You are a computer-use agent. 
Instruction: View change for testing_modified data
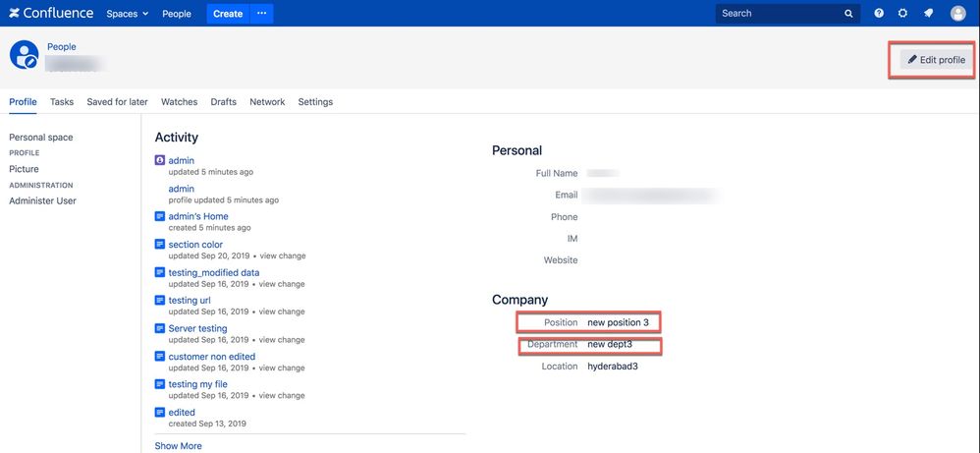click(282, 284)
